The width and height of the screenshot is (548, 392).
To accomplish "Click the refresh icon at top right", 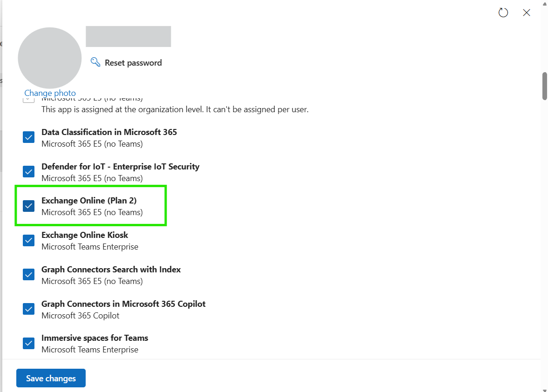I will [x=503, y=13].
